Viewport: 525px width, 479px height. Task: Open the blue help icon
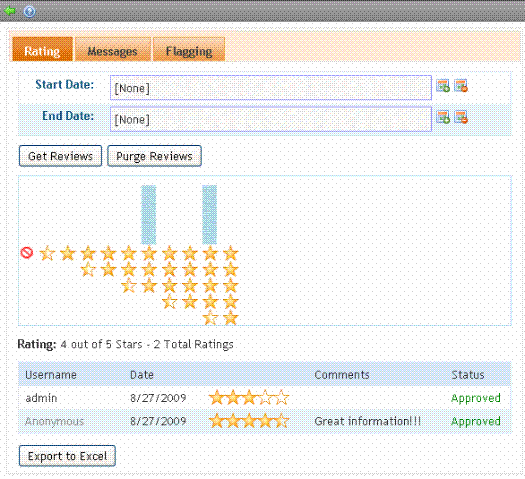[29, 11]
